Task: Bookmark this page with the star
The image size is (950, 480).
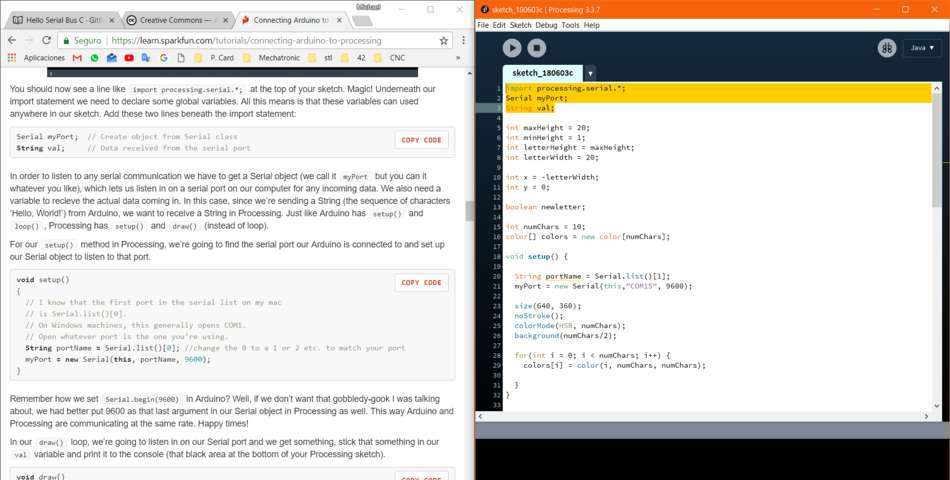Action: click(443, 41)
